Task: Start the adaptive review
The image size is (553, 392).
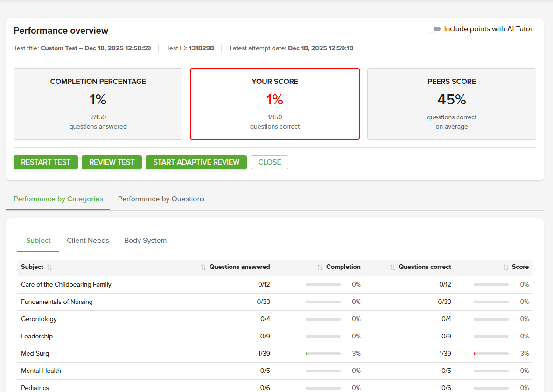Action: pos(196,162)
